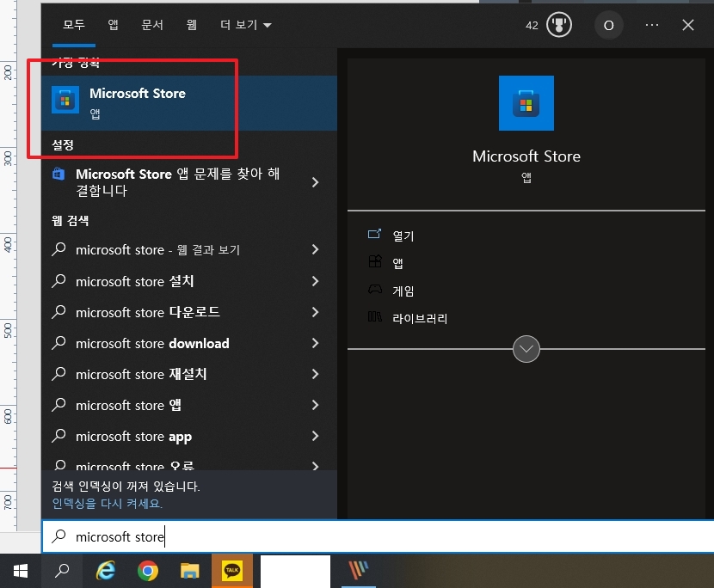This screenshot has width=714, height=588.
Task: Click the search box magnifier icon
Action: coord(58,536)
